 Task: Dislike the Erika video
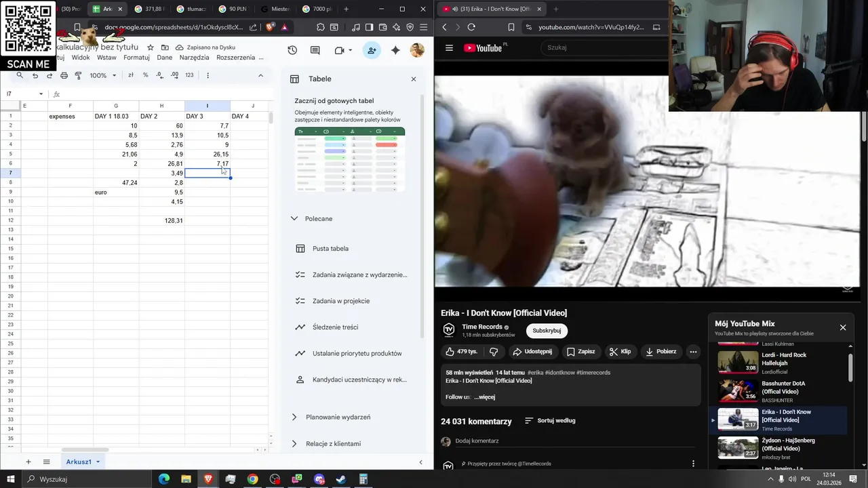pos(494,352)
